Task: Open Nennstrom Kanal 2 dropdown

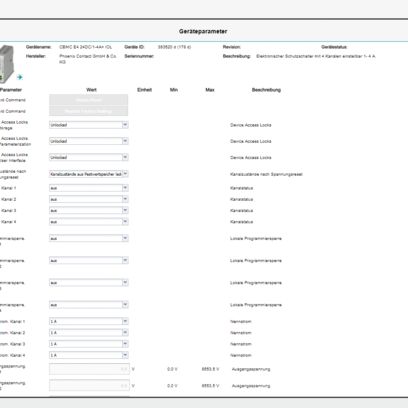Action: (89, 333)
